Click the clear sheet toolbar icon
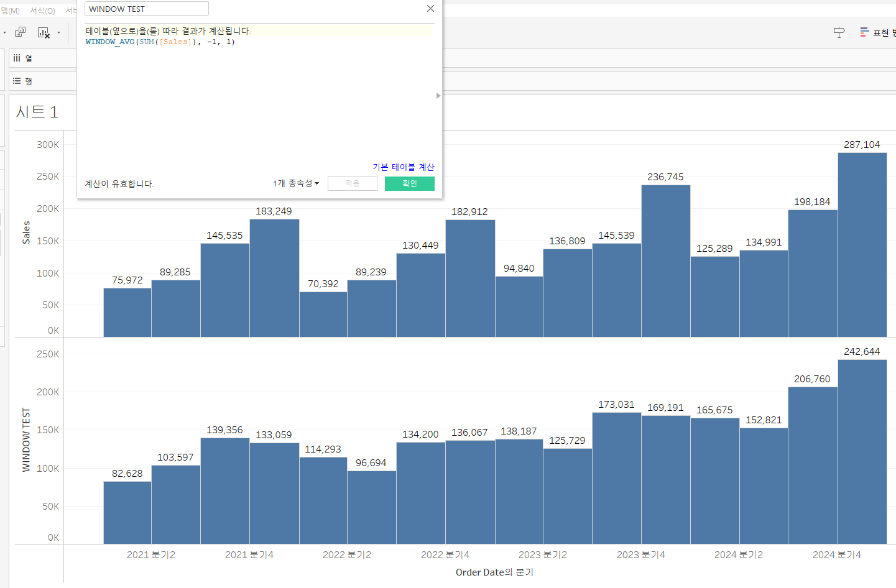The width and height of the screenshot is (896, 588). click(x=44, y=32)
